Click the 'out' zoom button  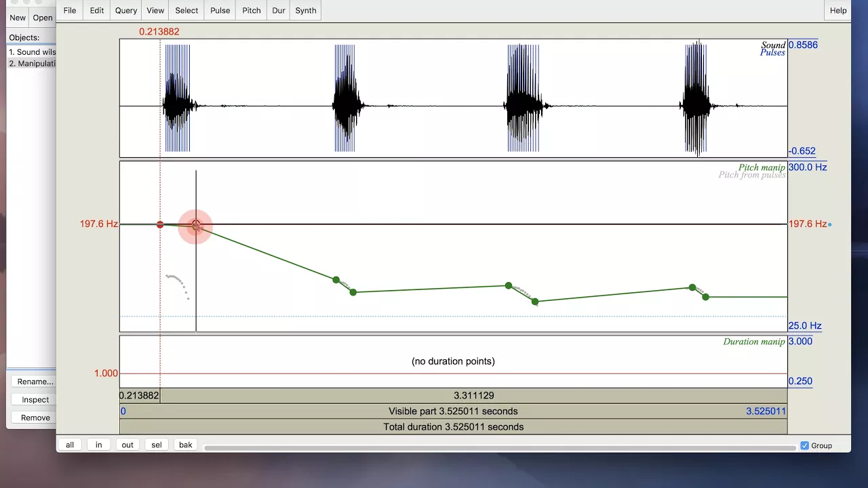pos(127,445)
